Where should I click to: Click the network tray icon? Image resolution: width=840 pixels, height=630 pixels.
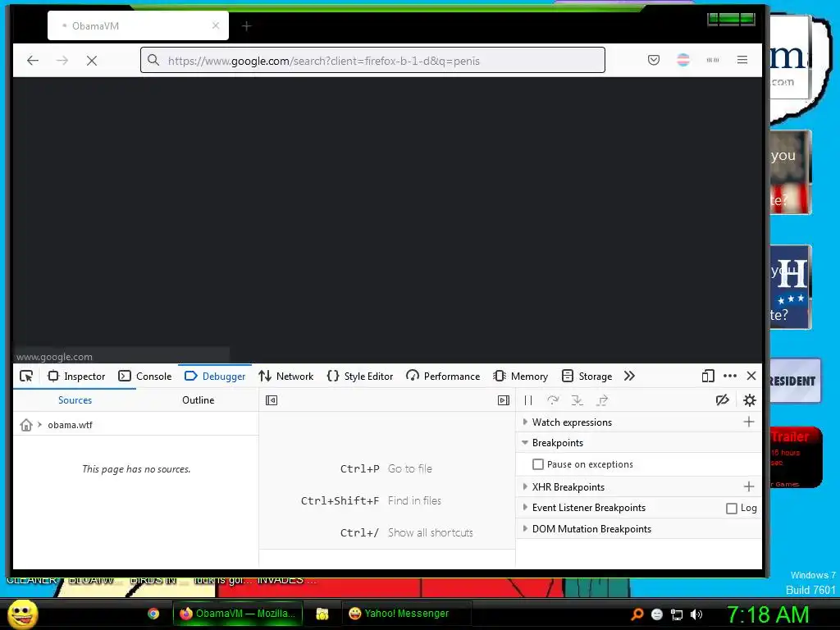(677, 614)
